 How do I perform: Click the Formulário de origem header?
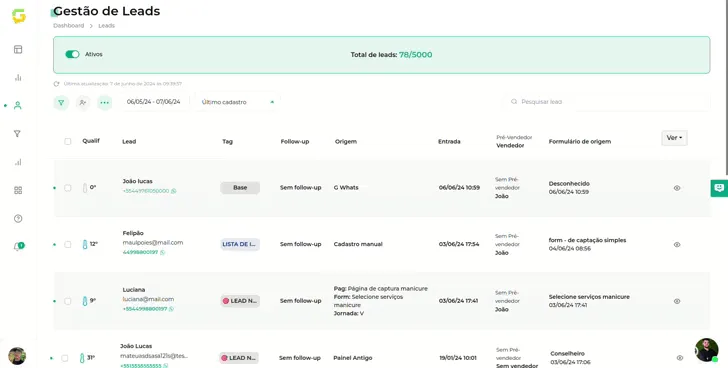(x=580, y=142)
